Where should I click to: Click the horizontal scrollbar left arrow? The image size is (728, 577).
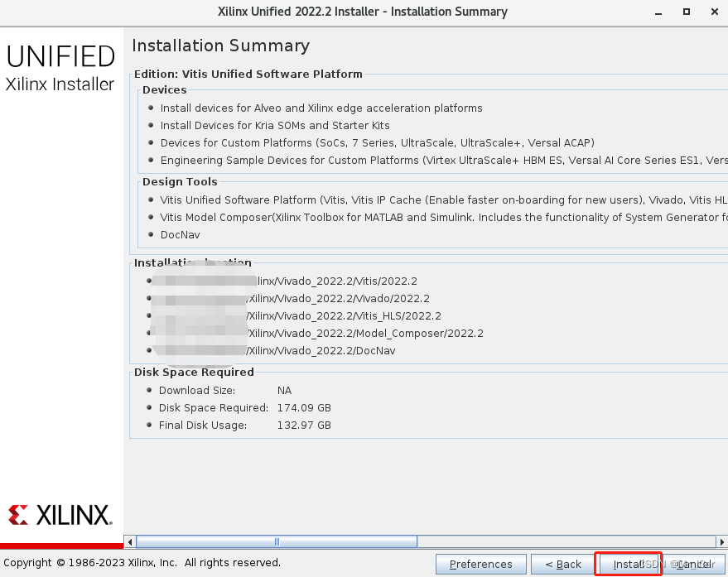(130, 541)
